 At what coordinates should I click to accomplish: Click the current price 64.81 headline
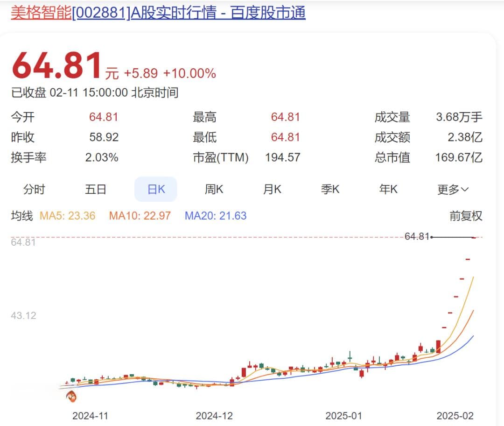(x=57, y=66)
